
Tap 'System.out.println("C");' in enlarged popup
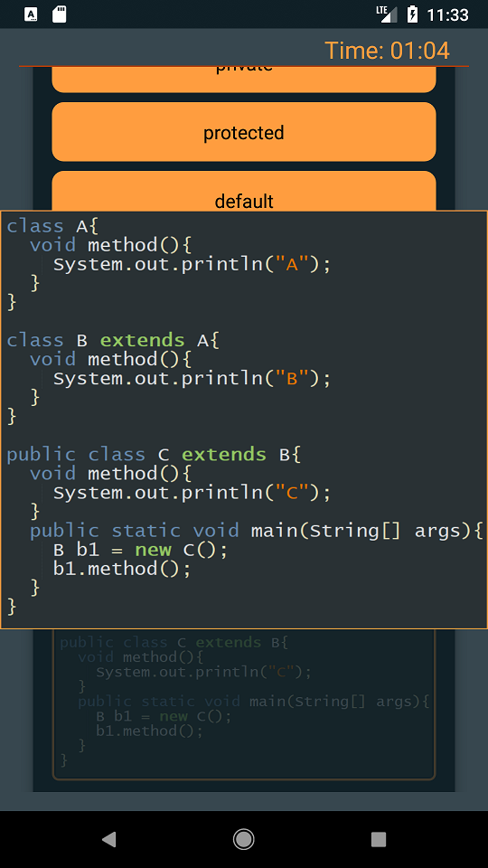192,492
